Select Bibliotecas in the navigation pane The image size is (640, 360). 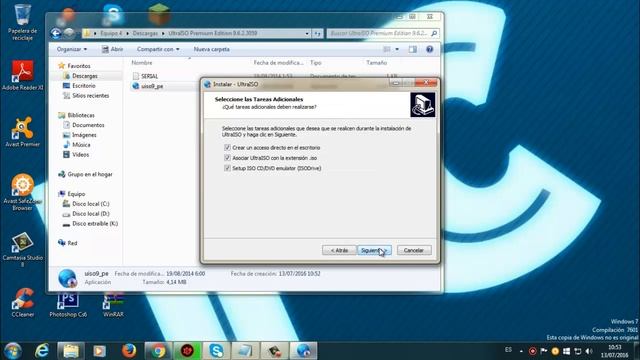tap(81, 115)
